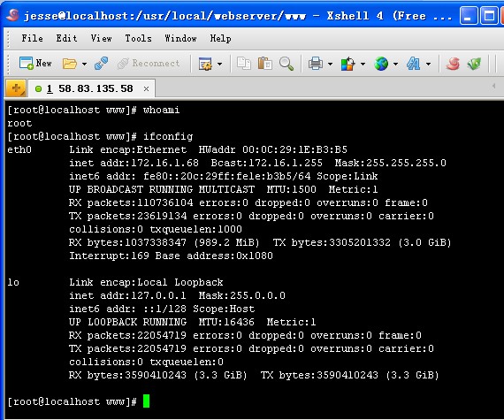Click the 'Mask:255.255.255.0' text
The image size is (504, 420).
click(390, 163)
